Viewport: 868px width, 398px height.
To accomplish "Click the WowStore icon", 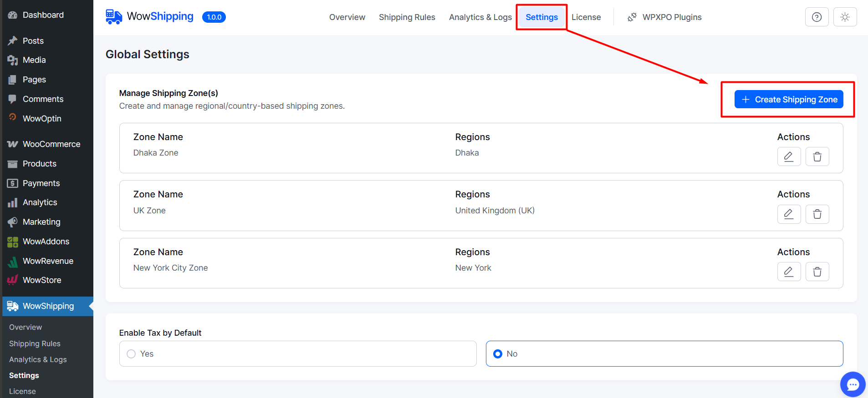I will point(13,280).
